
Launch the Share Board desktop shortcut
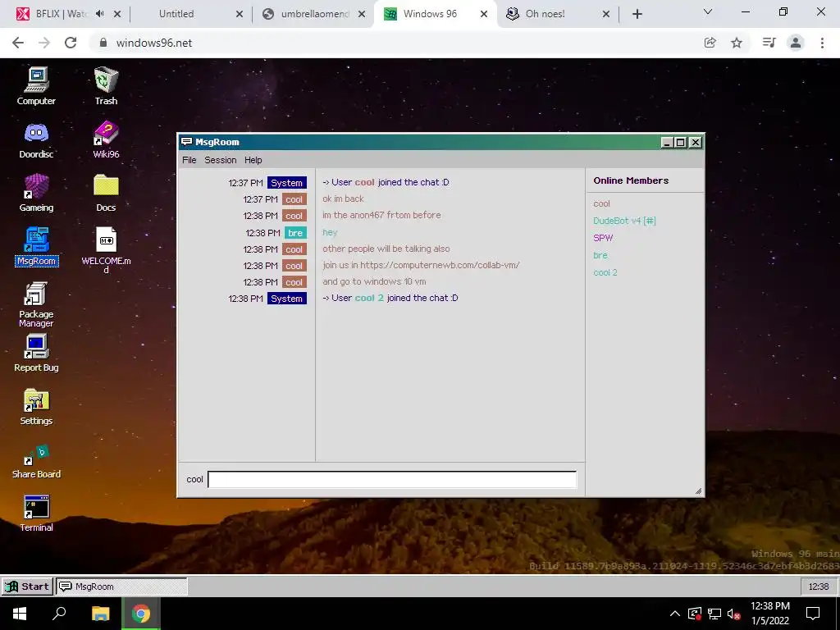click(36, 461)
